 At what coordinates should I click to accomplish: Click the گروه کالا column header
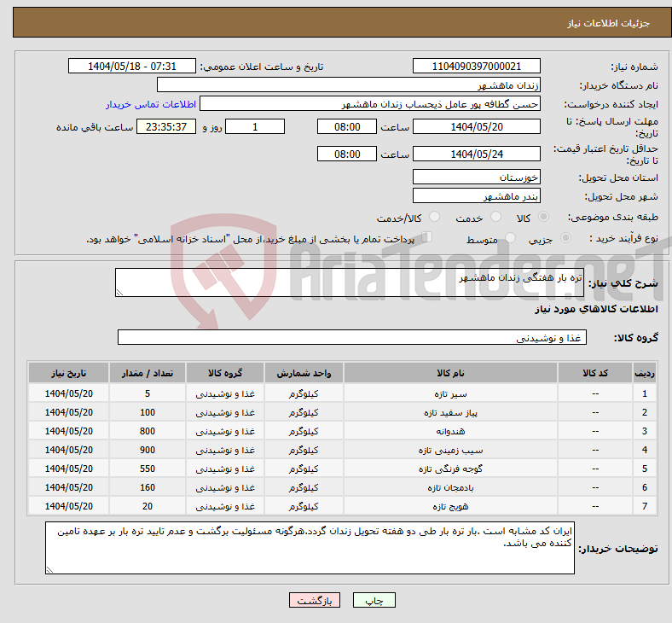[225, 373]
